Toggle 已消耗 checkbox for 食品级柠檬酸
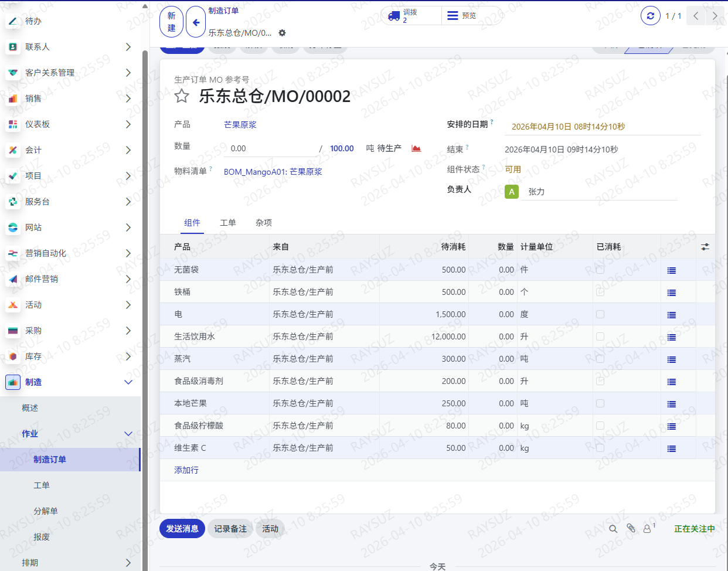 tap(600, 426)
